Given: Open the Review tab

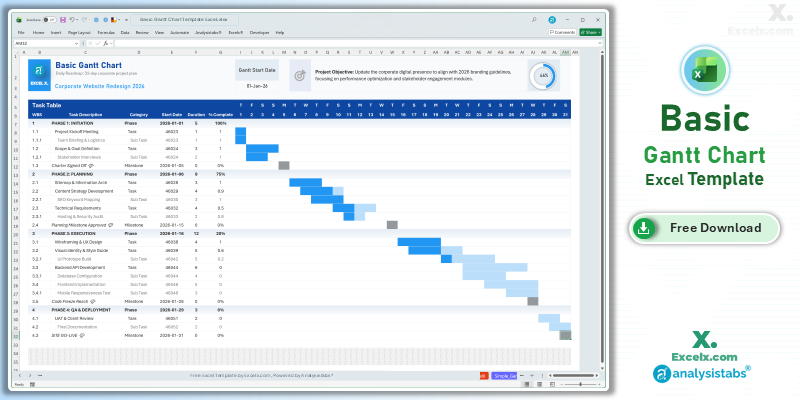Looking at the screenshot, I should (x=142, y=32).
